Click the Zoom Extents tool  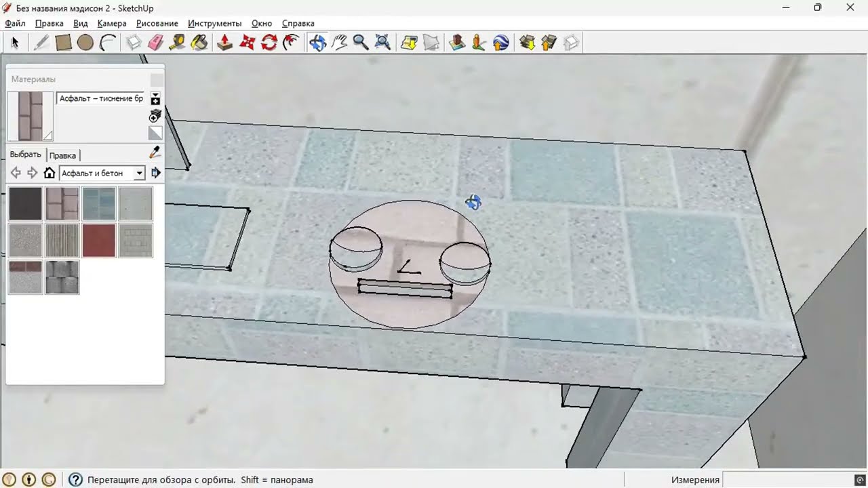click(382, 43)
